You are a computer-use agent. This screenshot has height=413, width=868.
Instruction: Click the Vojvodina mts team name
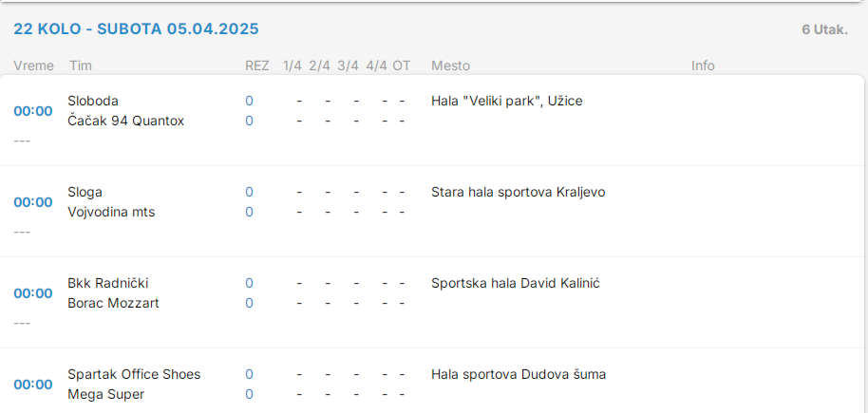[111, 212]
